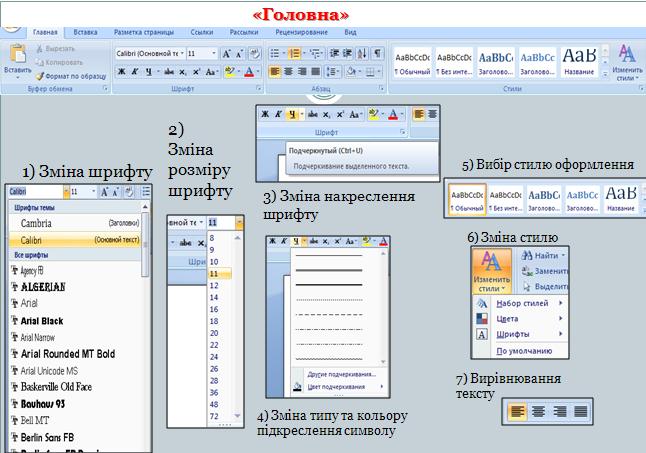The width and height of the screenshot is (646, 453).
Task: Switch to the Вставка tab
Action: (85, 32)
